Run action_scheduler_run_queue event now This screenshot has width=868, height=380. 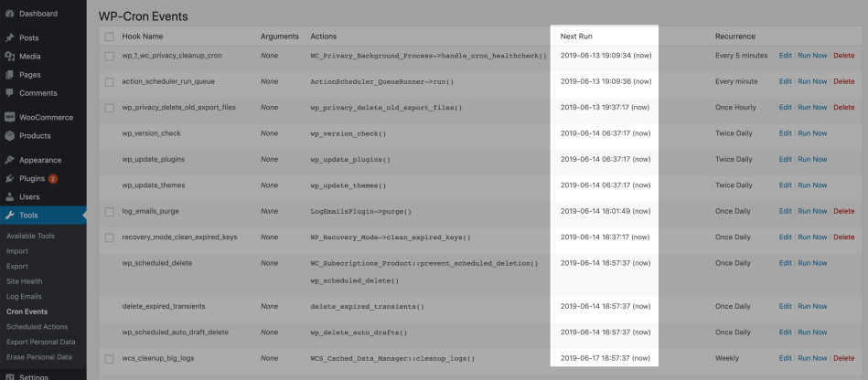pyautogui.click(x=812, y=81)
